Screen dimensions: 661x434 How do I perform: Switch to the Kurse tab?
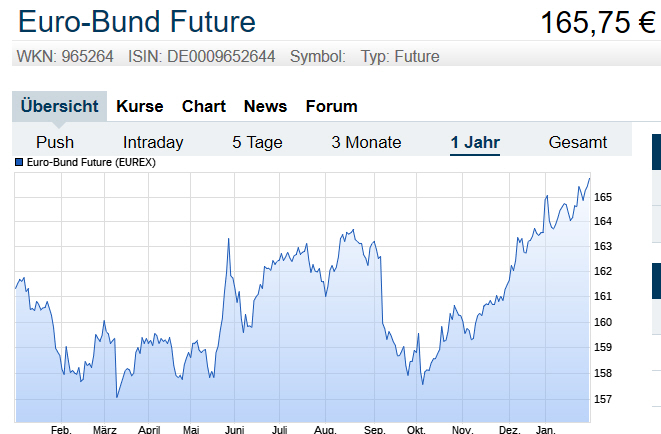pos(140,106)
